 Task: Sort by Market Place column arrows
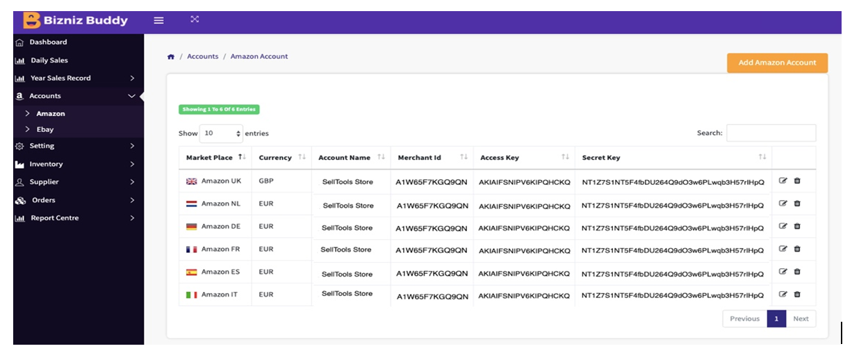(x=242, y=157)
